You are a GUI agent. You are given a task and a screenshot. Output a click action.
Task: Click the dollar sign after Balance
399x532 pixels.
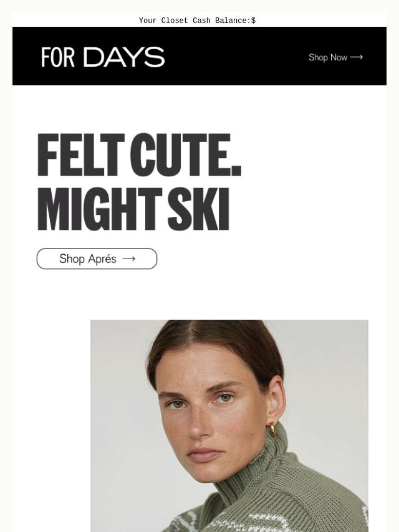tap(253, 21)
